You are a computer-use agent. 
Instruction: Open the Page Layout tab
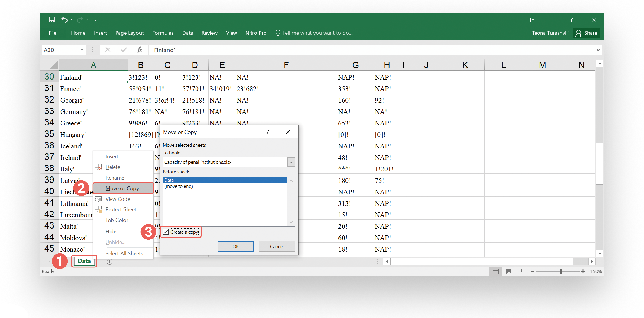pos(129,33)
